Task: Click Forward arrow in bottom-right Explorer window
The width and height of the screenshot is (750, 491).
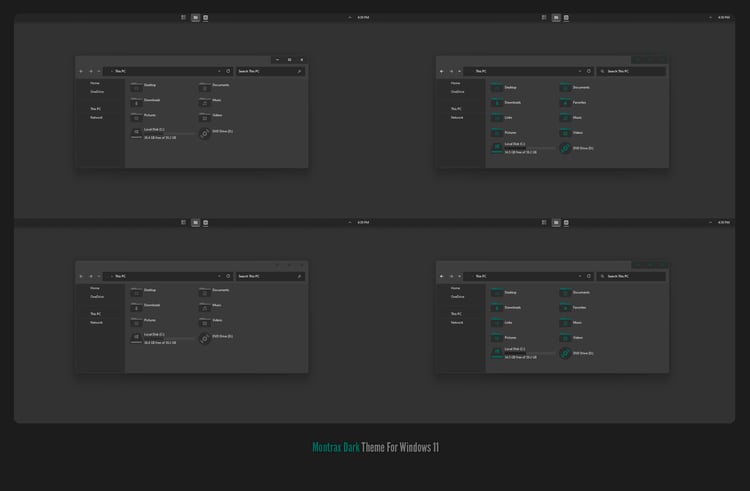Action: (x=451, y=276)
